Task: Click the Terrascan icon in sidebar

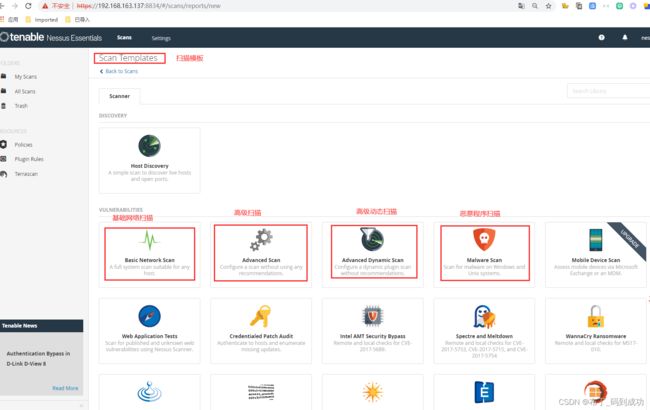Action: pyautogui.click(x=4, y=174)
